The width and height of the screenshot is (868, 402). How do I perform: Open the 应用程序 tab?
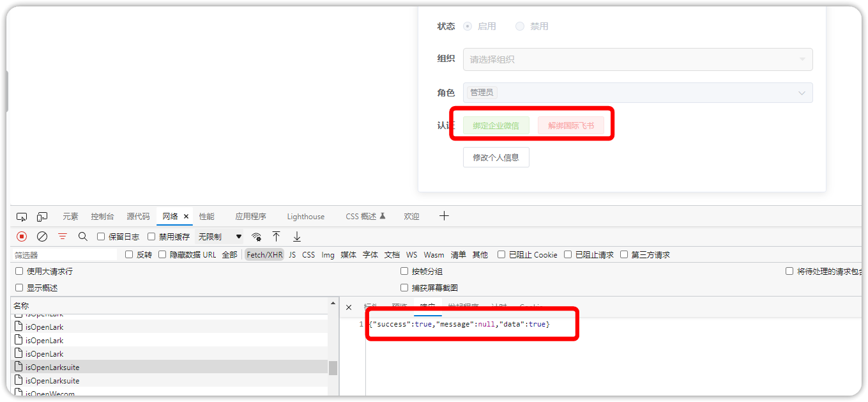pos(250,217)
